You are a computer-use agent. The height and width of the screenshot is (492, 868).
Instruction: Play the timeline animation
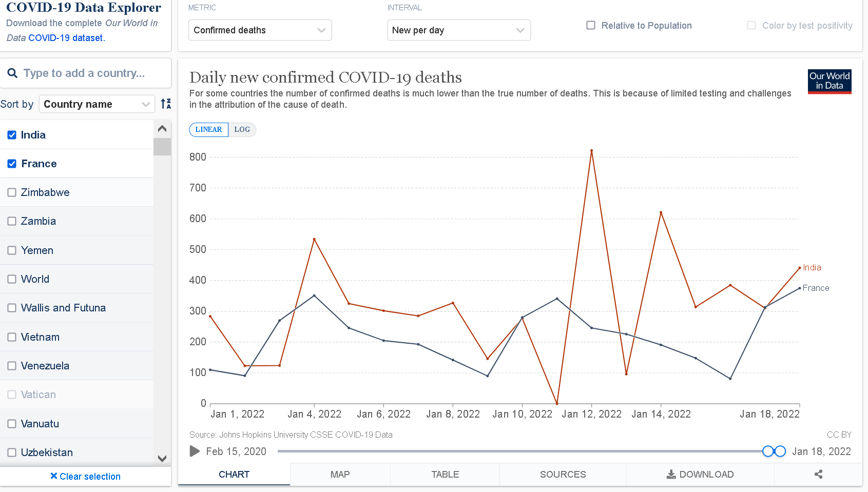[x=195, y=451]
